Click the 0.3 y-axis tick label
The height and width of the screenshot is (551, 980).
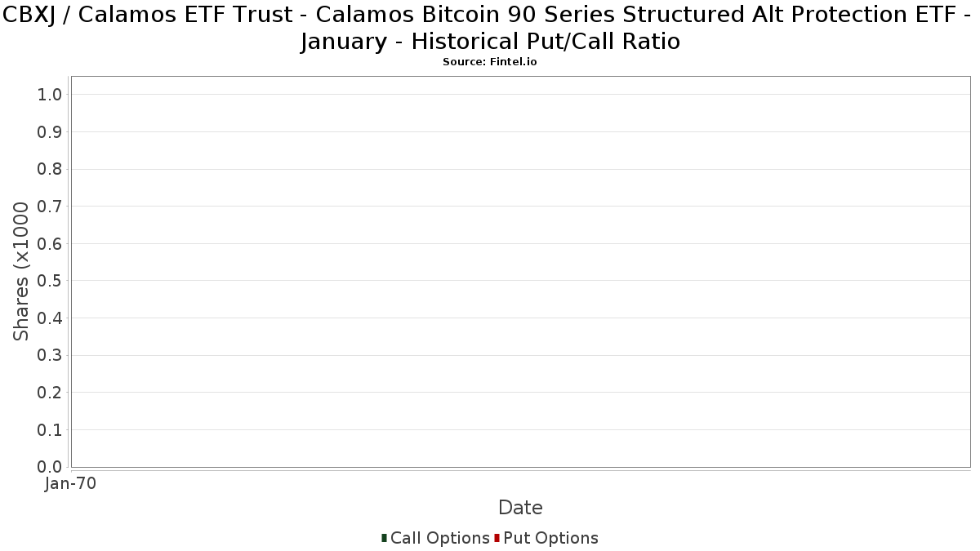tap(50, 356)
